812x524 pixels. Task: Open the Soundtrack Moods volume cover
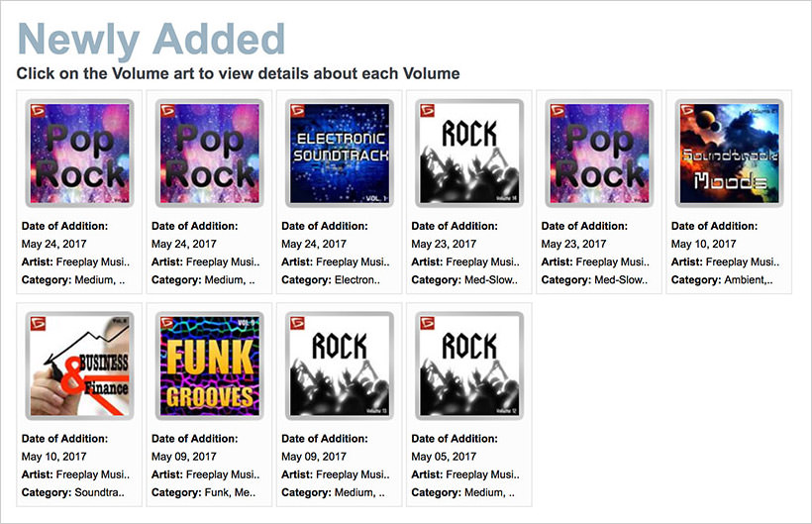(x=729, y=154)
